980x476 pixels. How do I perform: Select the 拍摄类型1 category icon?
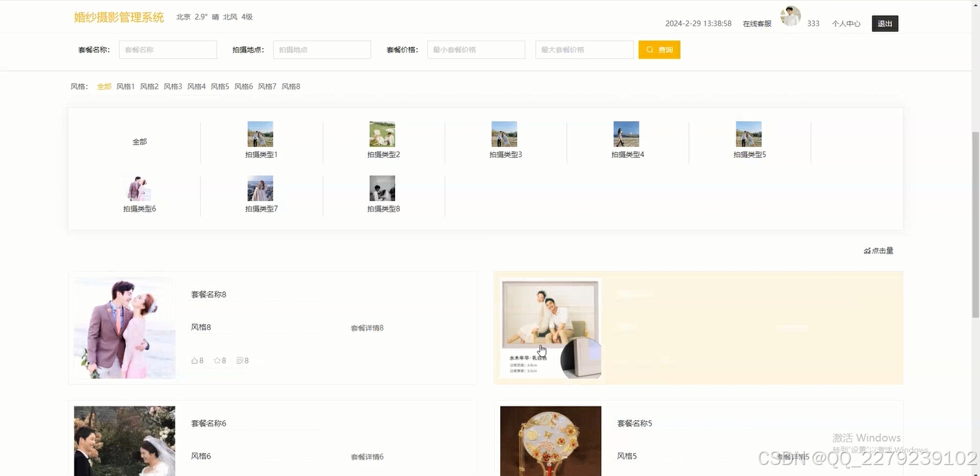coord(260,134)
